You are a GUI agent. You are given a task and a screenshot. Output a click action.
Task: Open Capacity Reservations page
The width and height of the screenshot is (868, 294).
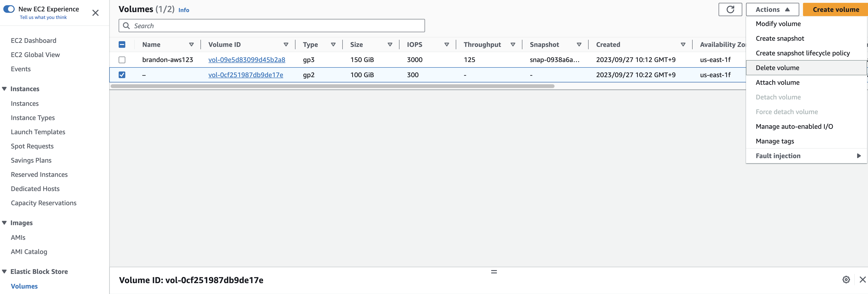pyautogui.click(x=43, y=203)
